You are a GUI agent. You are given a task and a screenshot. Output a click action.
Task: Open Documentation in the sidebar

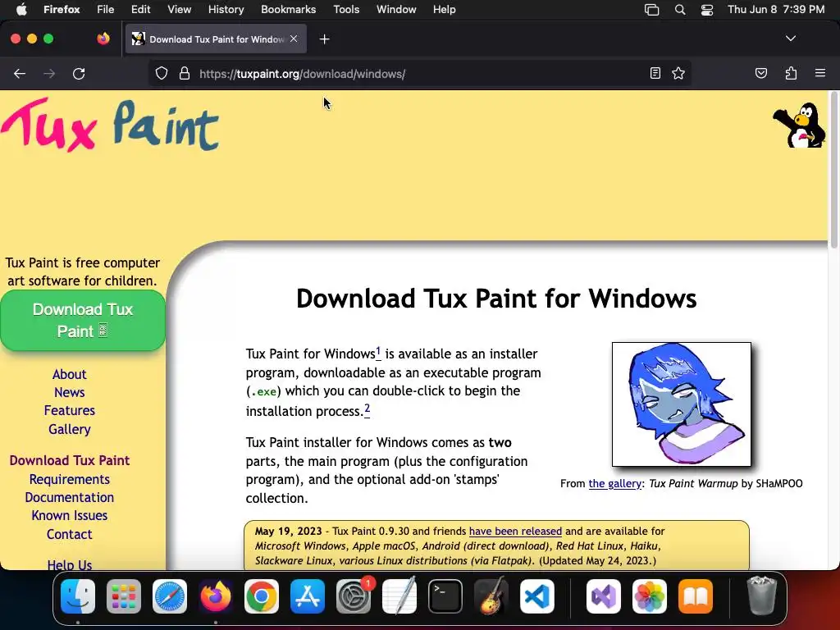point(69,498)
